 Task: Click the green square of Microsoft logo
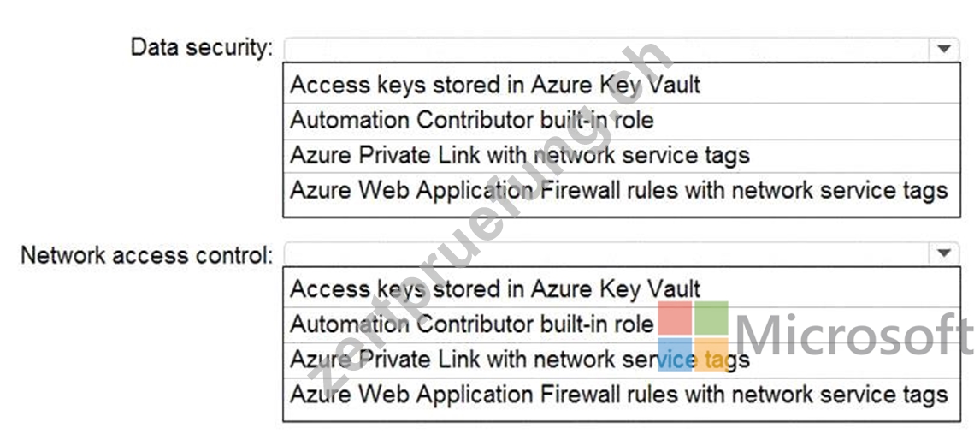click(711, 318)
